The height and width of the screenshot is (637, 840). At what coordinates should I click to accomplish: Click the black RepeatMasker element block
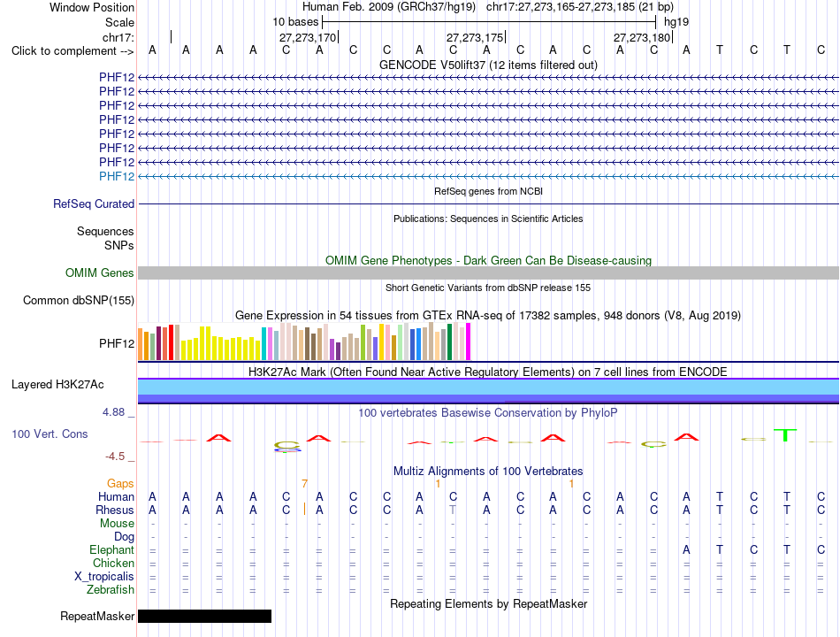point(204,616)
